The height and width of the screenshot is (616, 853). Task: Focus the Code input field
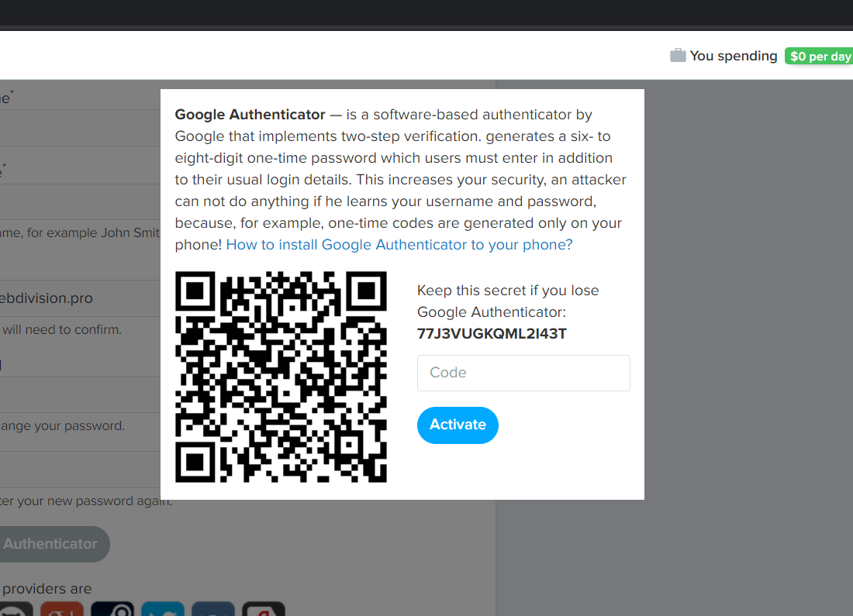tap(523, 373)
